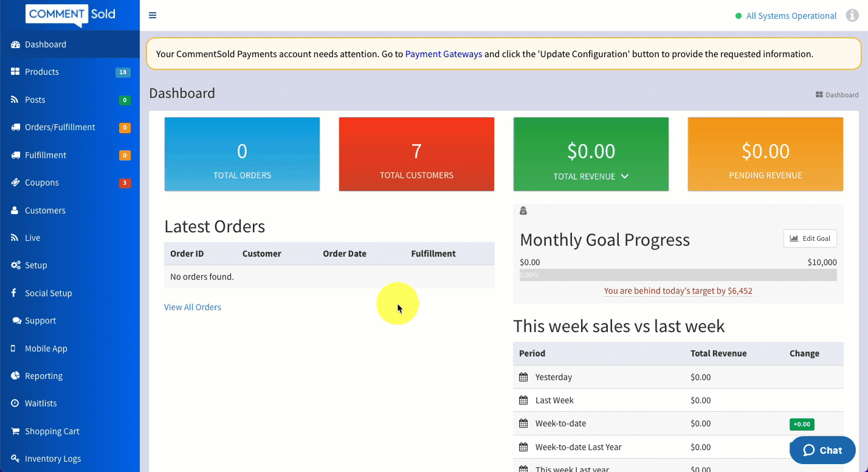
Task: Open Dashboard in the sidebar
Action: point(70,44)
